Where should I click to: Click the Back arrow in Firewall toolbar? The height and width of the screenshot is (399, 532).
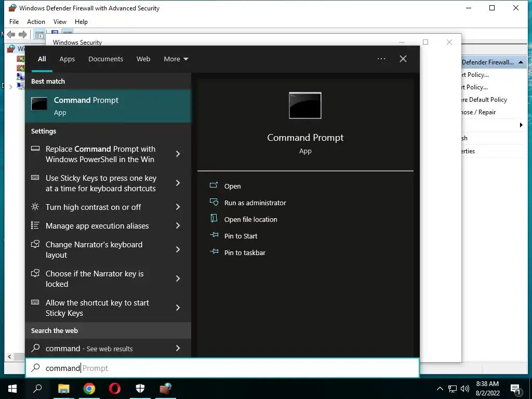(11, 34)
